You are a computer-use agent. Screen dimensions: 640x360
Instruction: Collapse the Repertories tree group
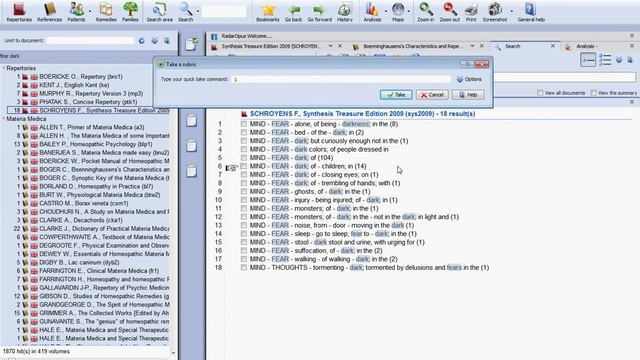(x=4, y=68)
